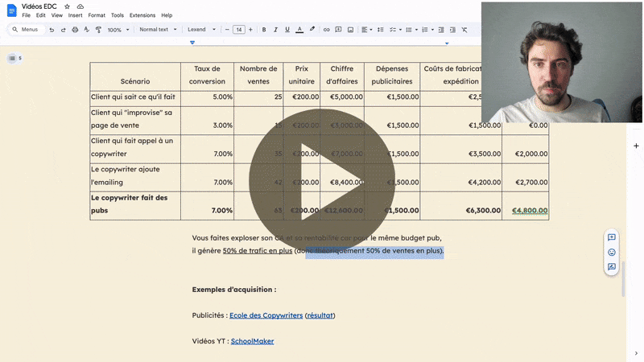Click the clear formatting icon
The width and height of the screenshot is (644, 362).
pyautogui.click(x=464, y=30)
